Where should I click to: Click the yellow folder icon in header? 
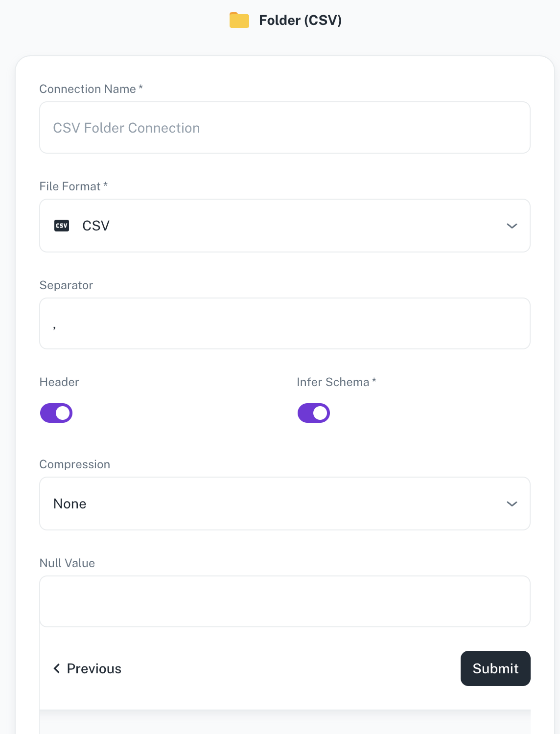point(239,20)
